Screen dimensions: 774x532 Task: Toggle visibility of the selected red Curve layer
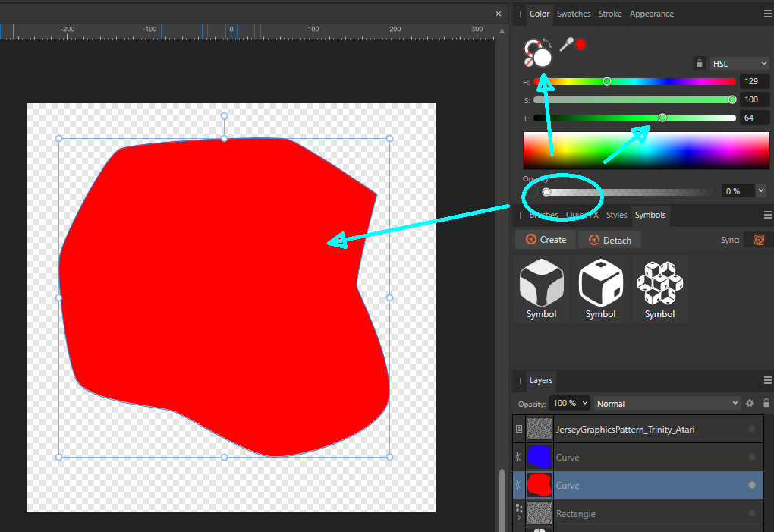pos(752,485)
